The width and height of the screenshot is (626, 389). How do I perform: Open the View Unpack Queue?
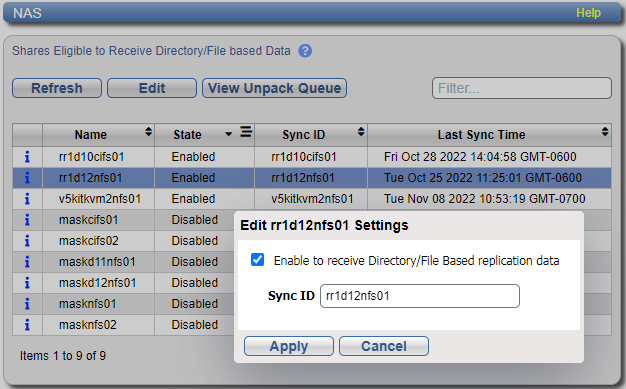(x=274, y=88)
